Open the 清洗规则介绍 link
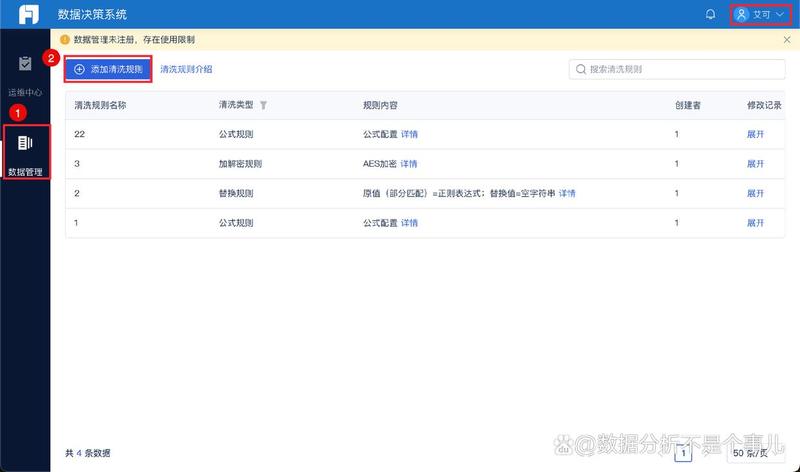 [186, 69]
